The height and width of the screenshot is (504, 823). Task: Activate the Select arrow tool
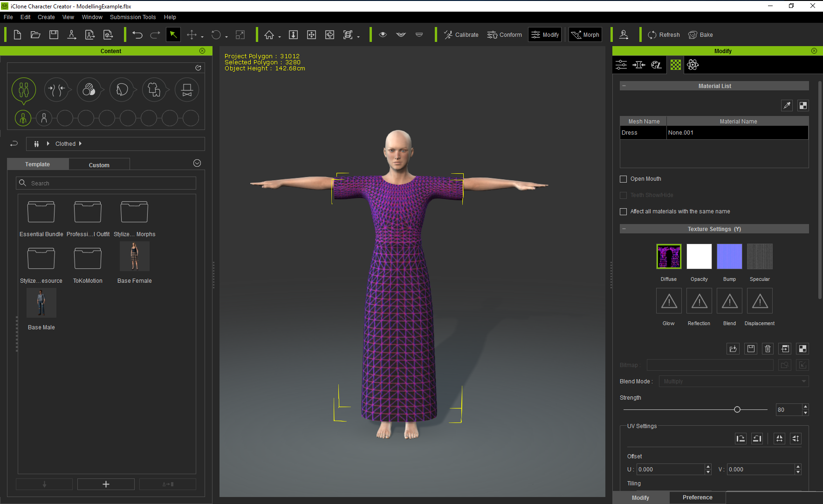(x=173, y=34)
